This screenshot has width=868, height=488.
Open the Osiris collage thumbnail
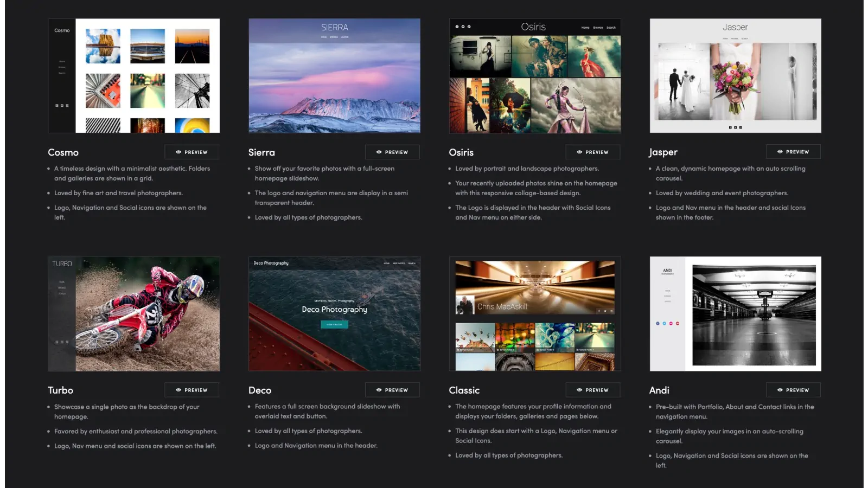pos(535,76)
